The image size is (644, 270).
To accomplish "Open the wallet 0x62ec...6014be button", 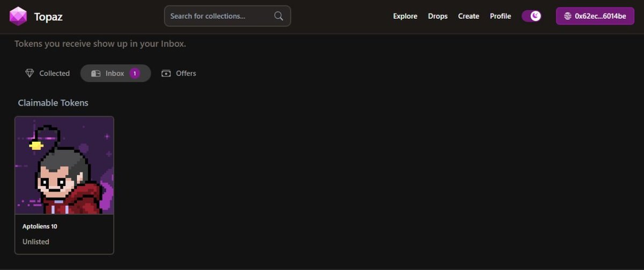I will click(x=595, y=16).
